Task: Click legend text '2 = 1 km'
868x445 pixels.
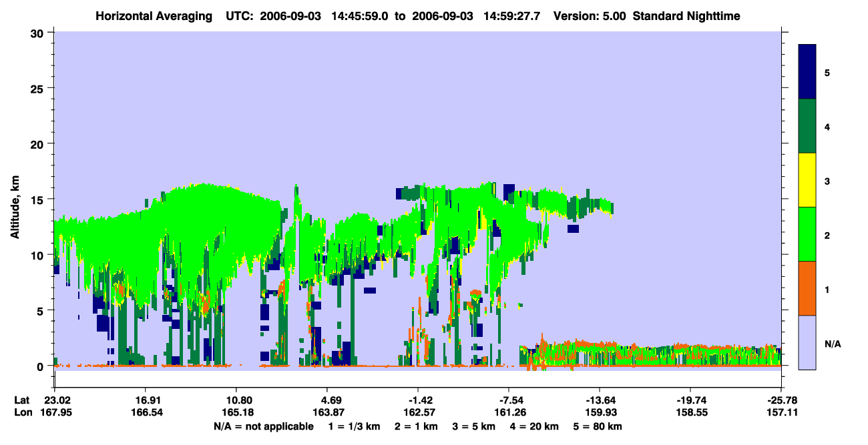Action: pyautogui.click(x=417, y=426)
